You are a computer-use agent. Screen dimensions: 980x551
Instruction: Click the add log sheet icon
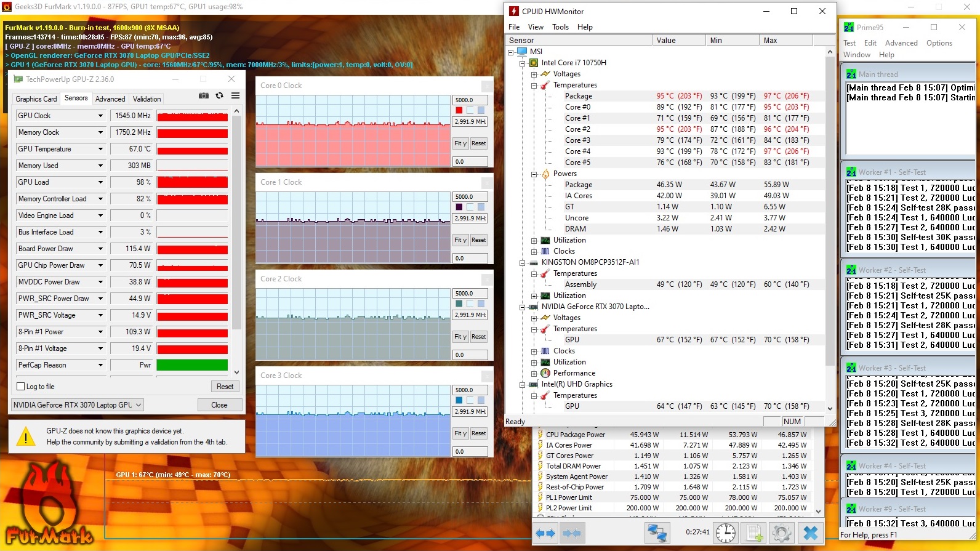click(754, 533)
